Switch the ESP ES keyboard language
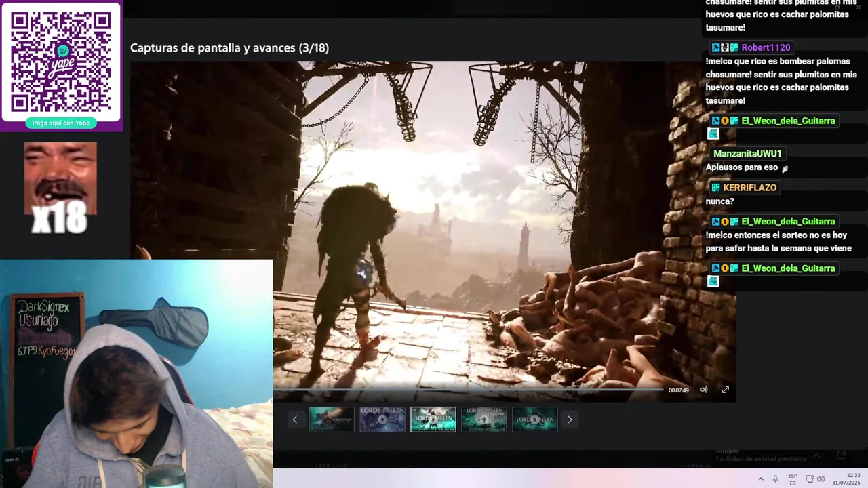The height and width of the screenshot is (488, 868). coord(792,479)
